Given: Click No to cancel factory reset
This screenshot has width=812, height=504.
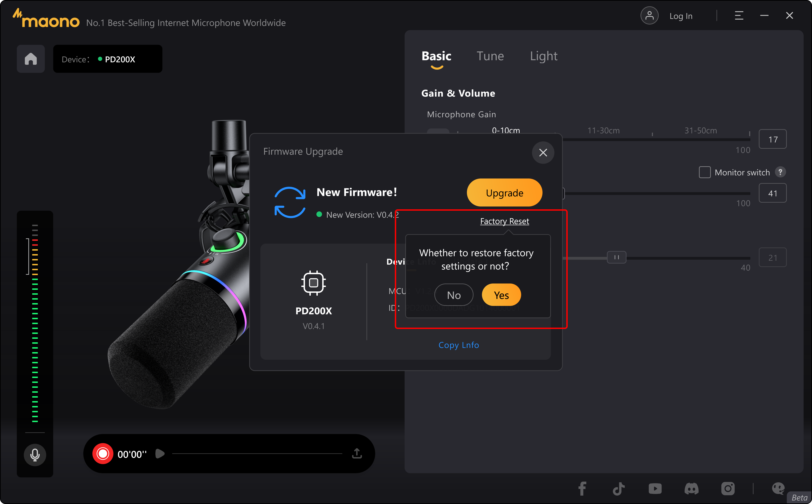Looking at the screenshot, I should [454, 295].
